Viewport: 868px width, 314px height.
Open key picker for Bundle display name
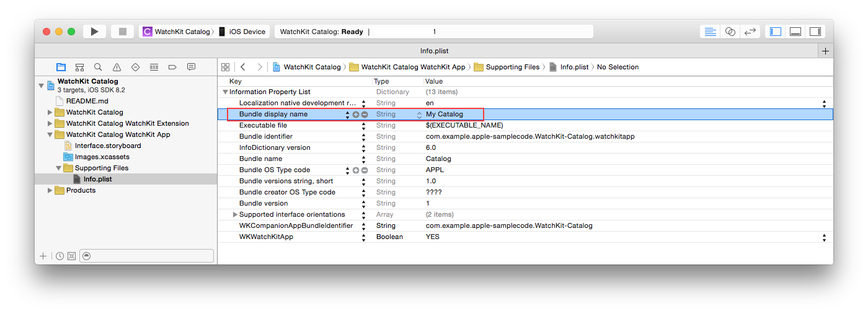point(347,115)
